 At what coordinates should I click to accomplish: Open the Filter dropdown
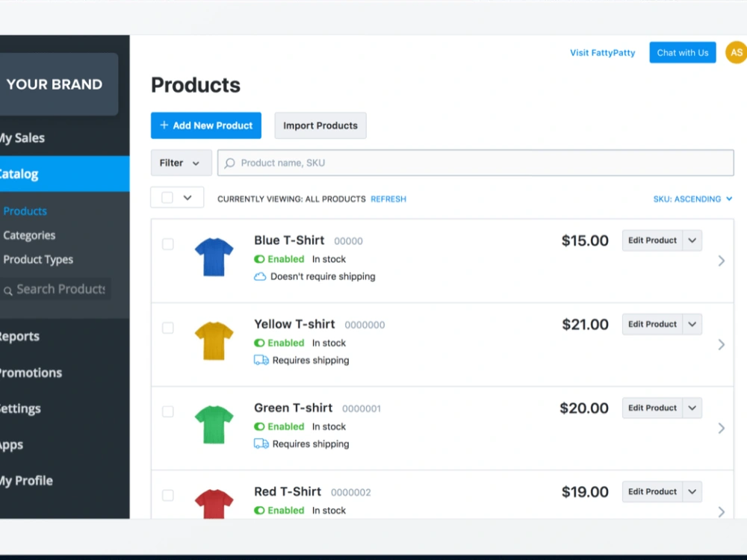tap(181, 163)
